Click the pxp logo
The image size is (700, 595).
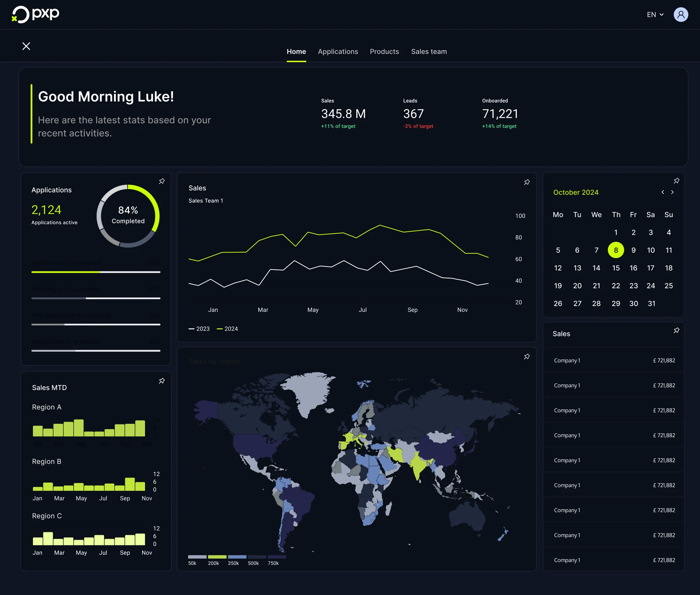[35, 14]
